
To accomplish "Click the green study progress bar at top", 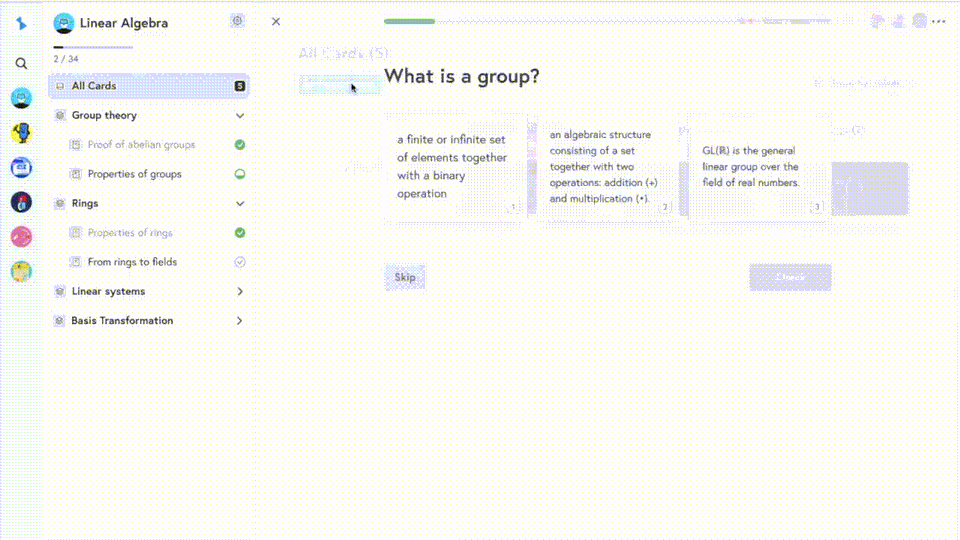I will click(410, 21).
